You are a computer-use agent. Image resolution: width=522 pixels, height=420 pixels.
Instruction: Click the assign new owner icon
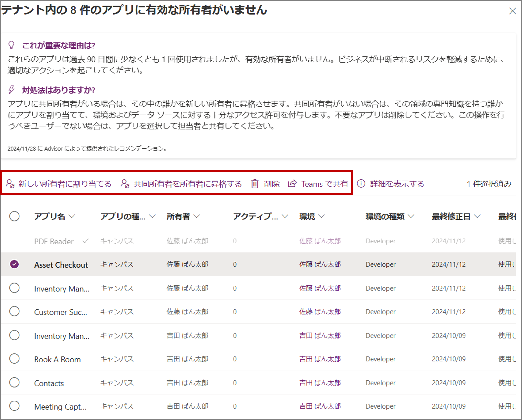tap(11, 184)
